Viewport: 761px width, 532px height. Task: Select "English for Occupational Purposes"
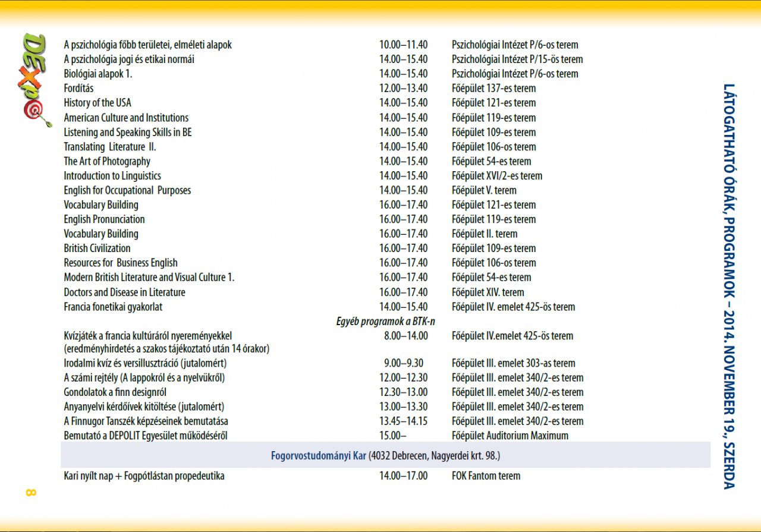click(127, 190)
